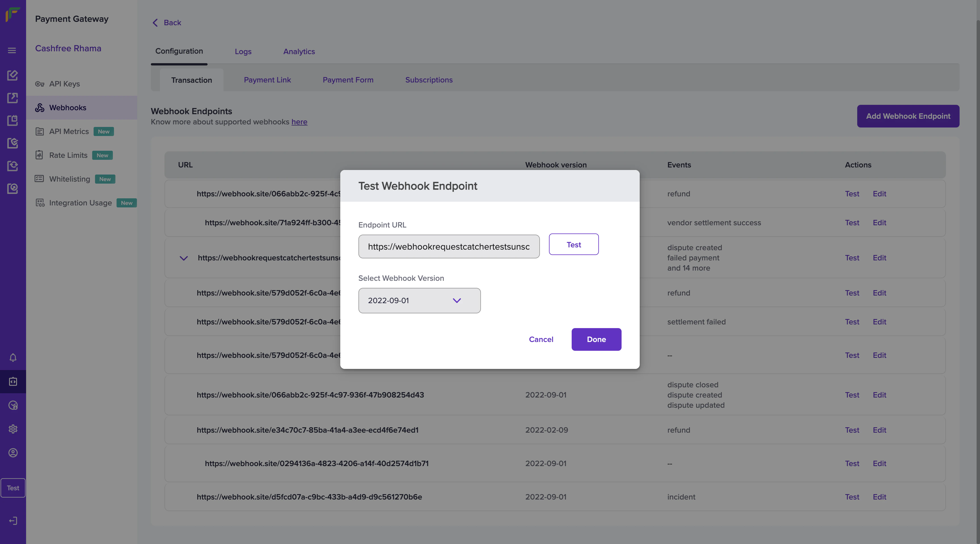Toggle the Test environment switch

click(x=13, y=488)
